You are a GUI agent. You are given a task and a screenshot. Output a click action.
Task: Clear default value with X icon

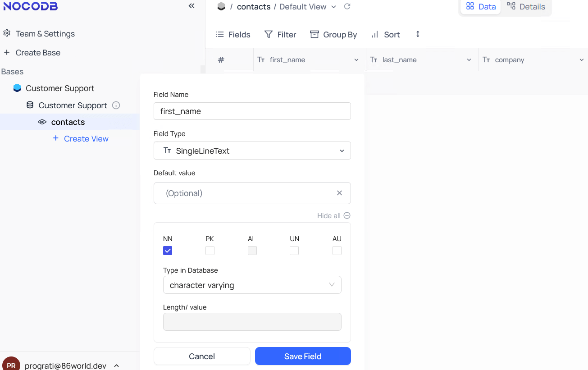(339, 193)
